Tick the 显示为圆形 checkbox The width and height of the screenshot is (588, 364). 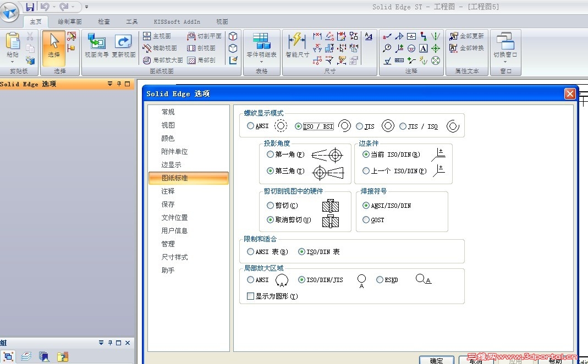[250, 296]
